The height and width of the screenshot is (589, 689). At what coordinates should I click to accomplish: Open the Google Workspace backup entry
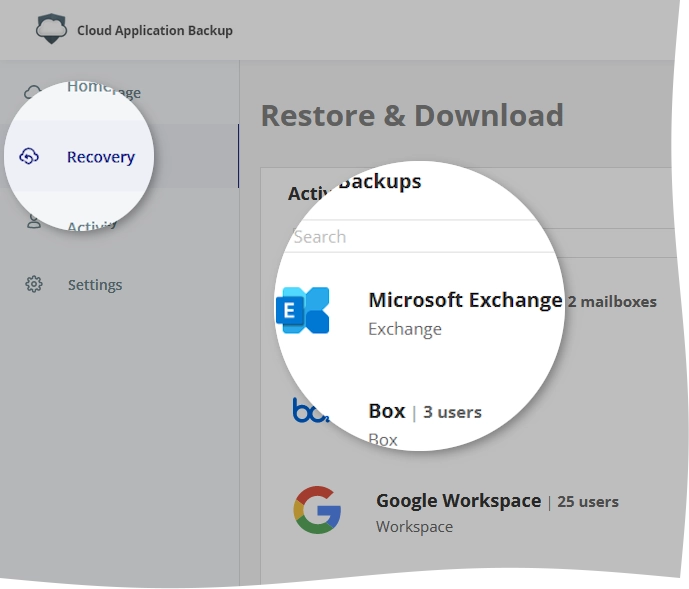[456, 511]
